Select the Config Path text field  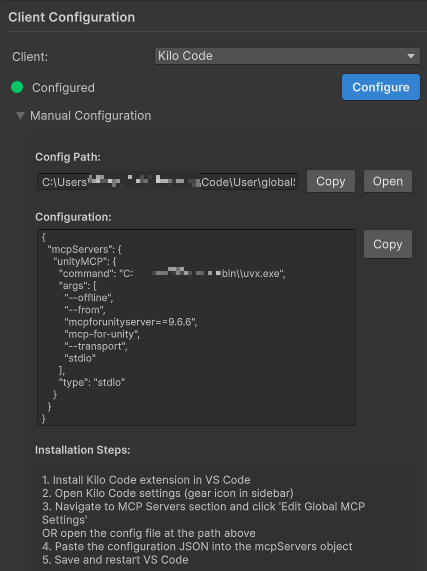[167, 182]
